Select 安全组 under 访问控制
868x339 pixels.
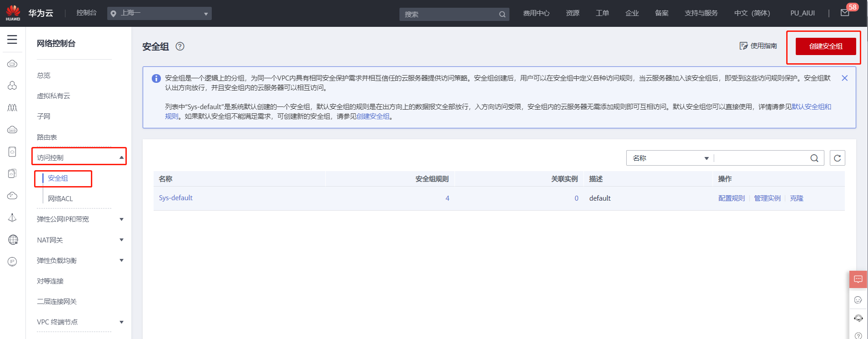pyautogui.click(x=58, y=178)
